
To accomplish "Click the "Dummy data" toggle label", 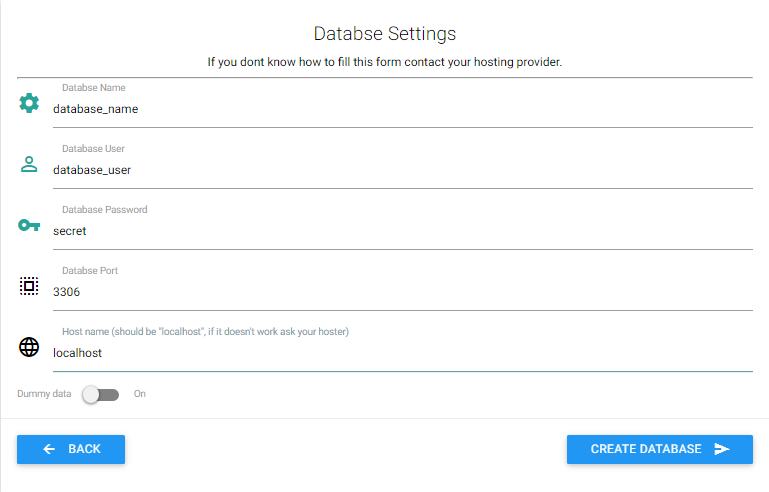I will (x=44, y=394).
